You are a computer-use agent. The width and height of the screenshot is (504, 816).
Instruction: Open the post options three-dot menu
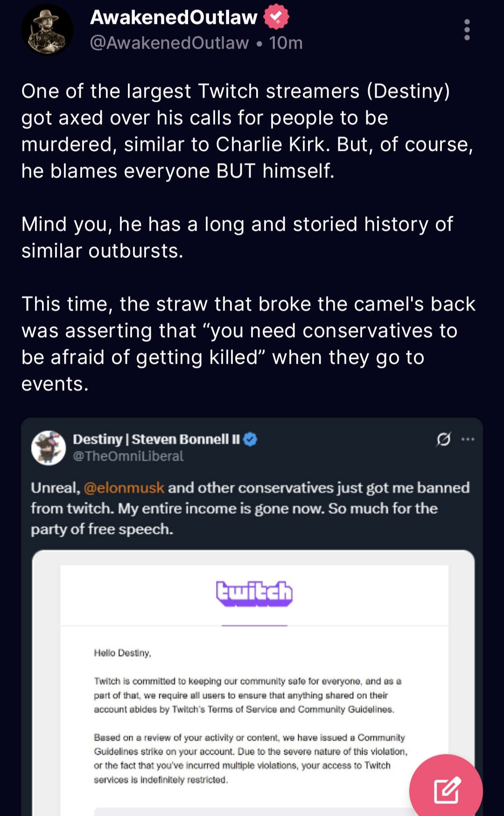tap(467, 30)
